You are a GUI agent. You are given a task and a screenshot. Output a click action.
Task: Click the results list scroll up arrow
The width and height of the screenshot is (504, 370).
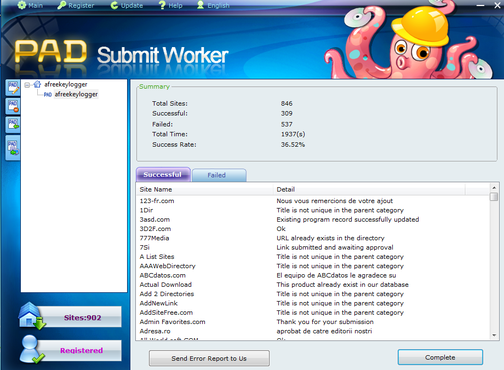click(494, 187)
